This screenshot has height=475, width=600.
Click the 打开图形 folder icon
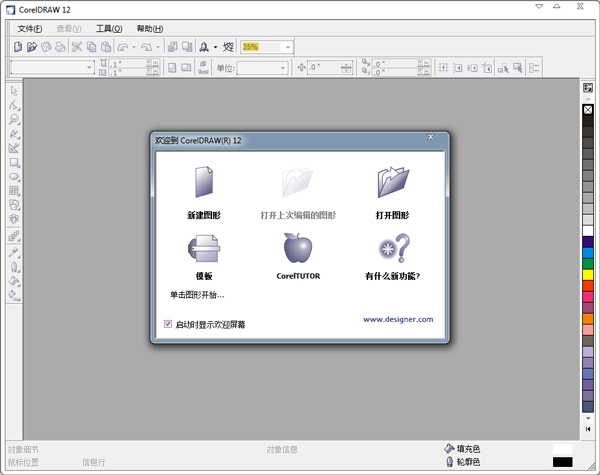(x=391, y=184)
